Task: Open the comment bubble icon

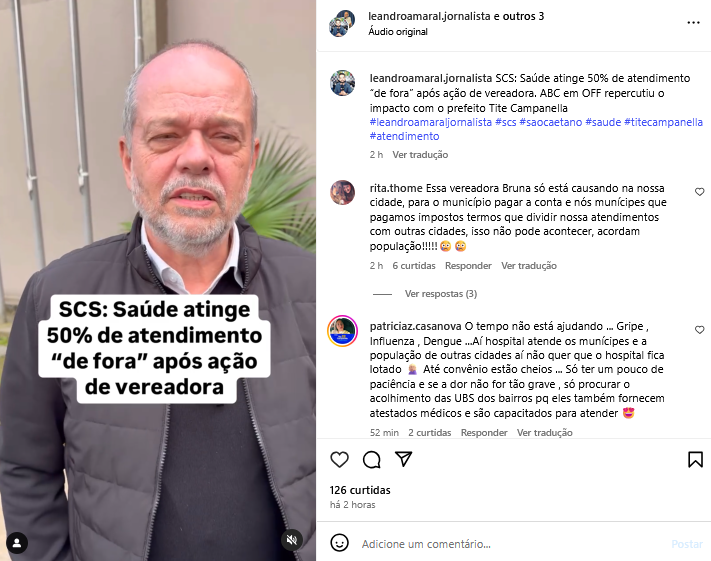Action: 371,459
